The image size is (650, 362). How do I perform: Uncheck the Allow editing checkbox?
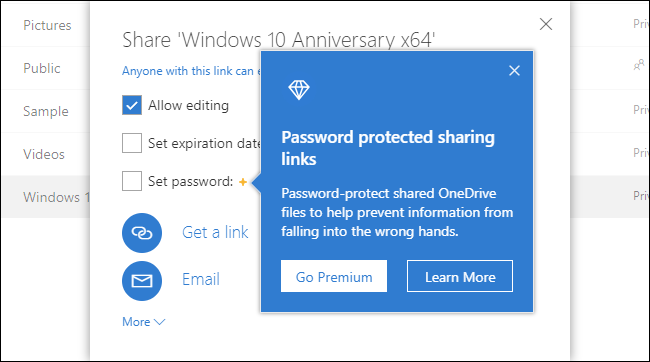pos(132,105)
